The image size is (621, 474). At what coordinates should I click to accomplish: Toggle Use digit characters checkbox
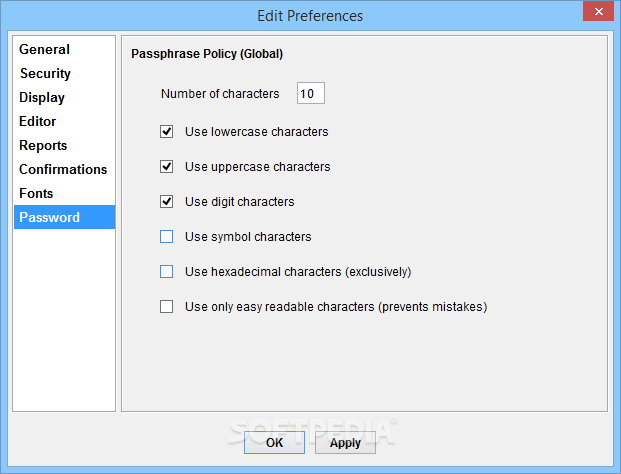[x=167, y=201]
